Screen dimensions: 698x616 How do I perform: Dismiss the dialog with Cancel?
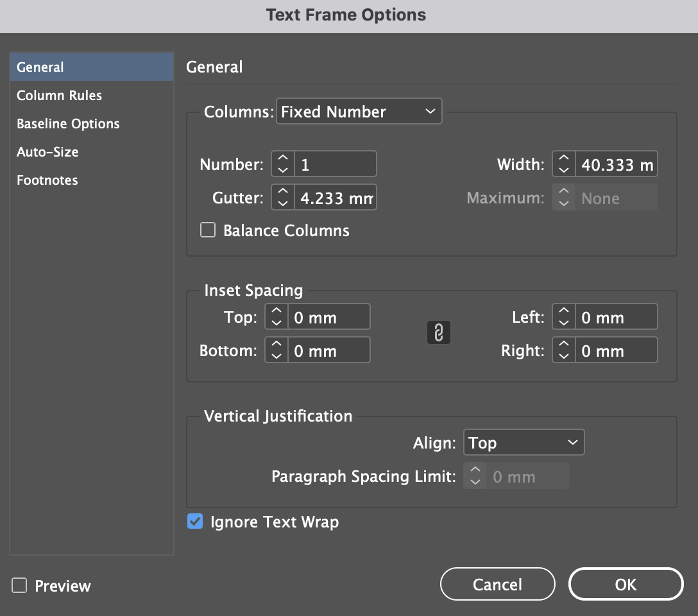497,584
